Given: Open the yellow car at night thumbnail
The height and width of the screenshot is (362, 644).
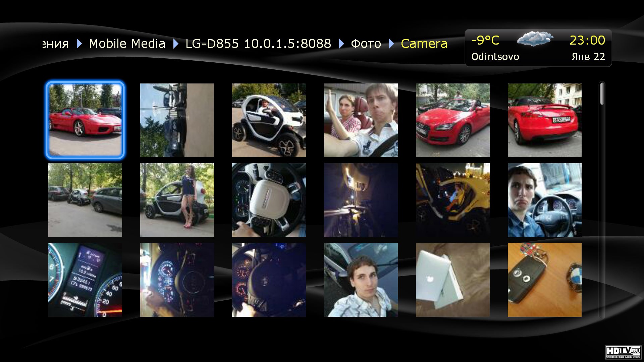Looking at the screenshot, I should tap(453, 200).
